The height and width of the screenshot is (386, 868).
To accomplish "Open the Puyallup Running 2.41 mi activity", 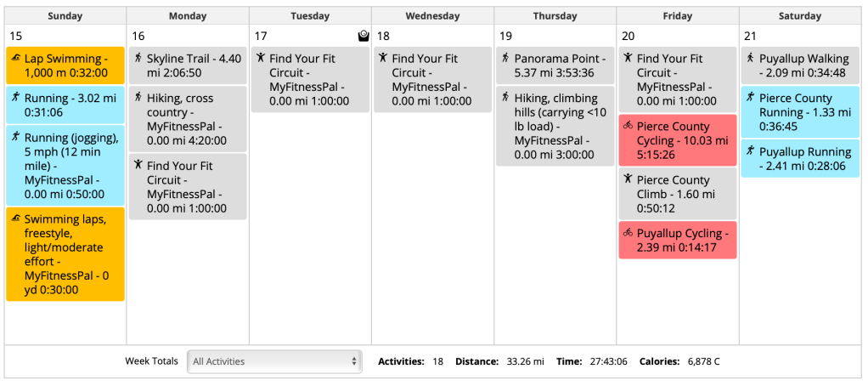I will pyautogui.click(x=803, y=159).
